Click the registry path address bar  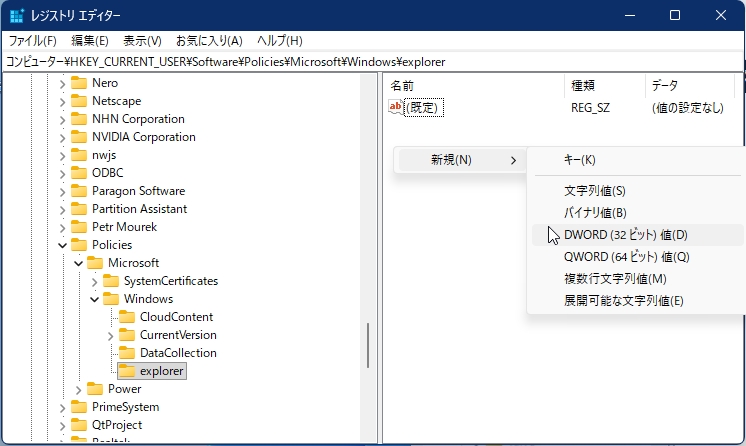(372, 62)
